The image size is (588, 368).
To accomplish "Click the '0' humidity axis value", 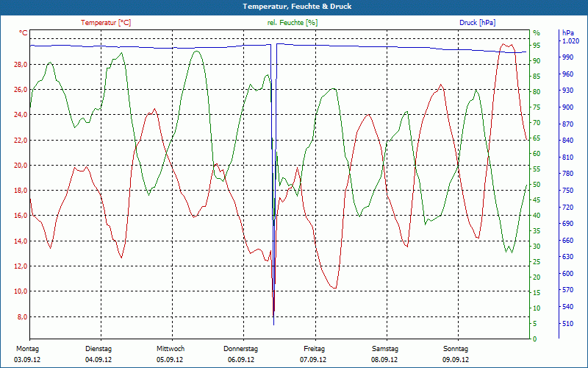I will tap(535, 339).
